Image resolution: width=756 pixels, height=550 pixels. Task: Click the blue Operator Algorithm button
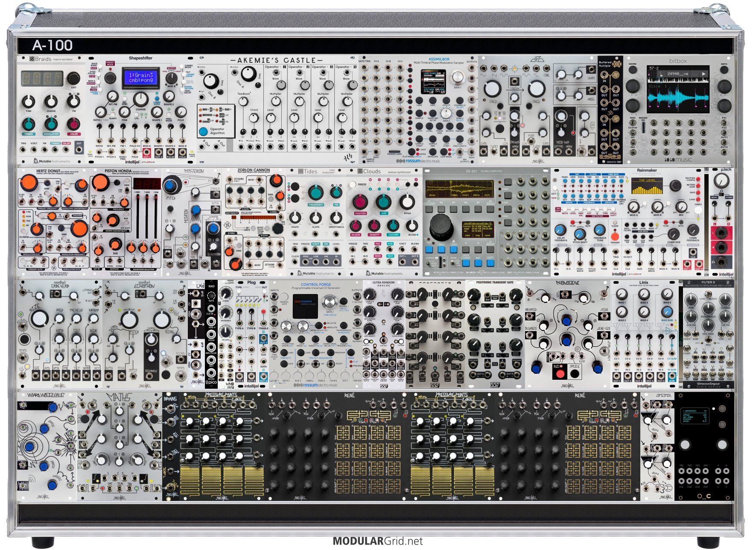(x=203, y=131)
